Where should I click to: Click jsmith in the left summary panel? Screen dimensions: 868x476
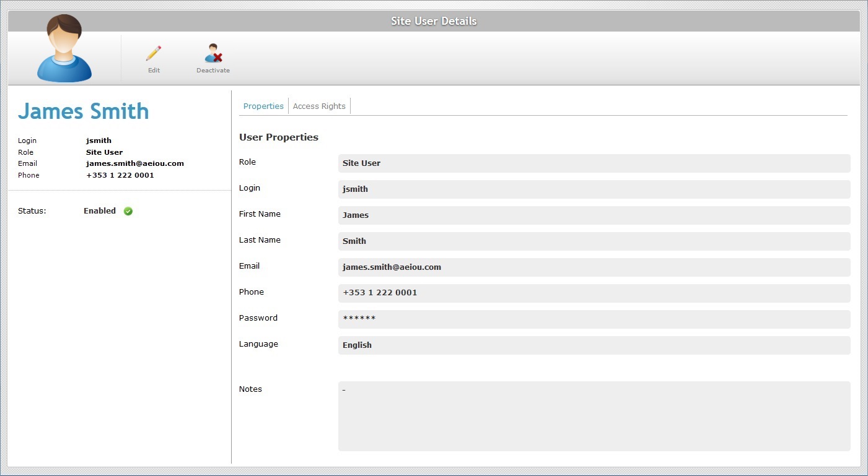pos(99,141)
